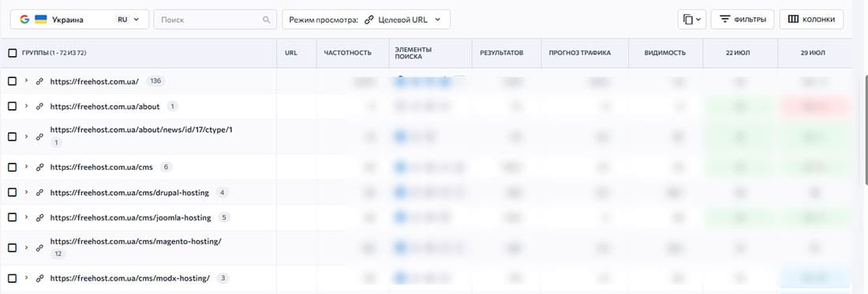Click link icon beside https://freehost.com.ua/ root
The height and width of the screenshot is (294, 868).
point(39,81)
